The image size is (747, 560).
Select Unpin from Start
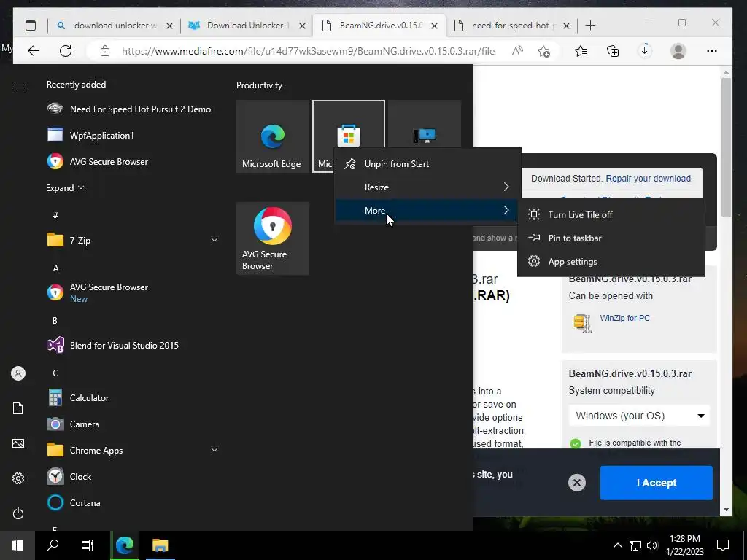[x=426, y=164]
